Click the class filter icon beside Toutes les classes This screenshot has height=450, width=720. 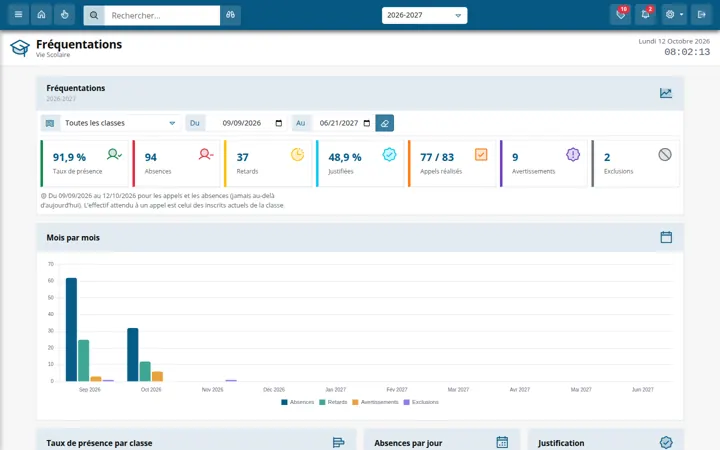[50, 123]
